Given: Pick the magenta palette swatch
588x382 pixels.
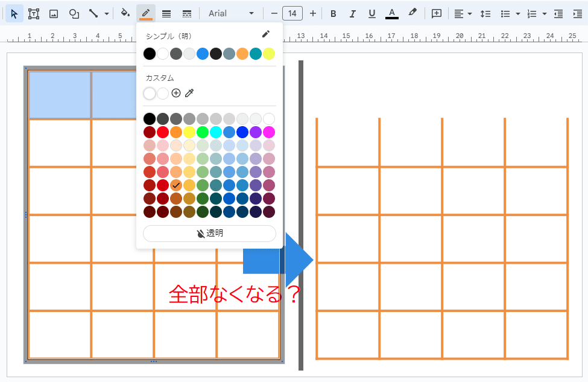Looking at the screenshot, I should coord(269,132).
